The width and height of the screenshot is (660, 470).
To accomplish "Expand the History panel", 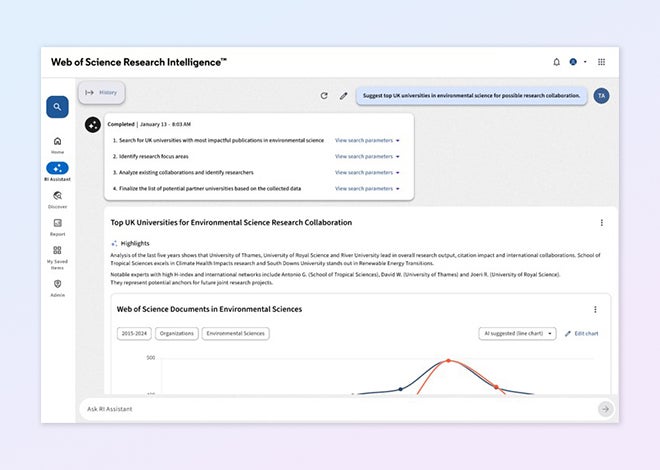I will pyautogui.click(x=101, y=93).
